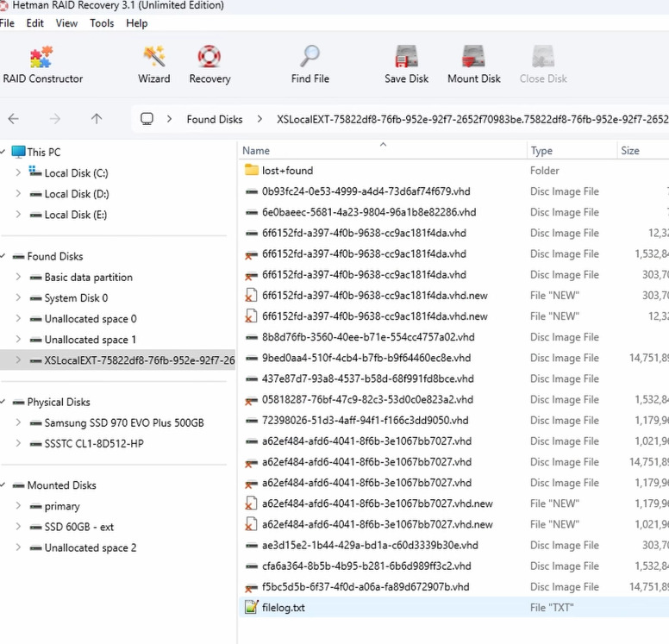Open the Help menu

pyautogui.click(x=136, y=23)
